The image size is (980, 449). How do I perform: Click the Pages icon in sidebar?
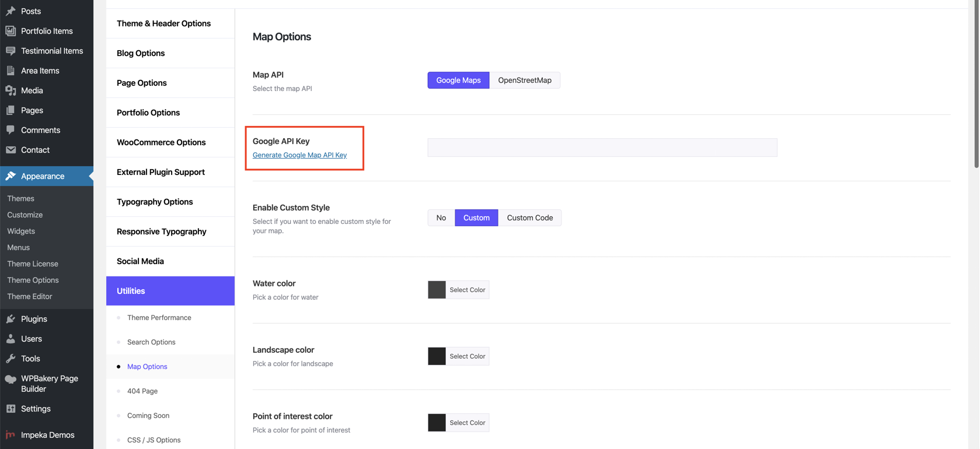11,110
